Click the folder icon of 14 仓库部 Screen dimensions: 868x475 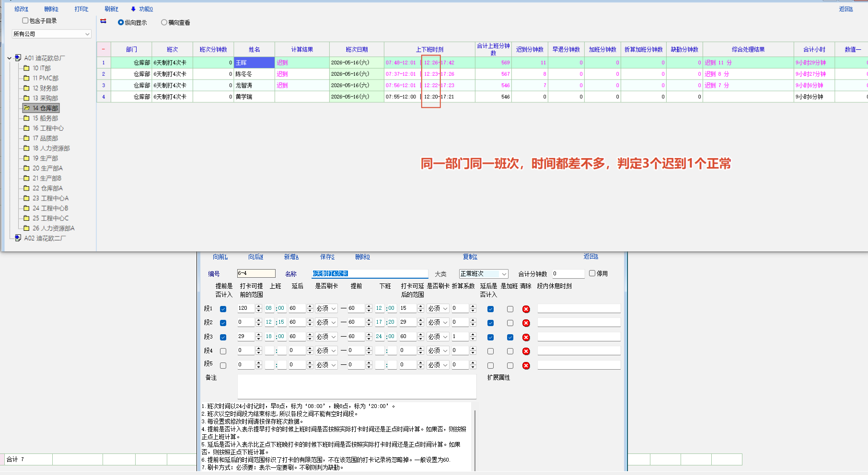pyautogui.click(x=27, y=108)
